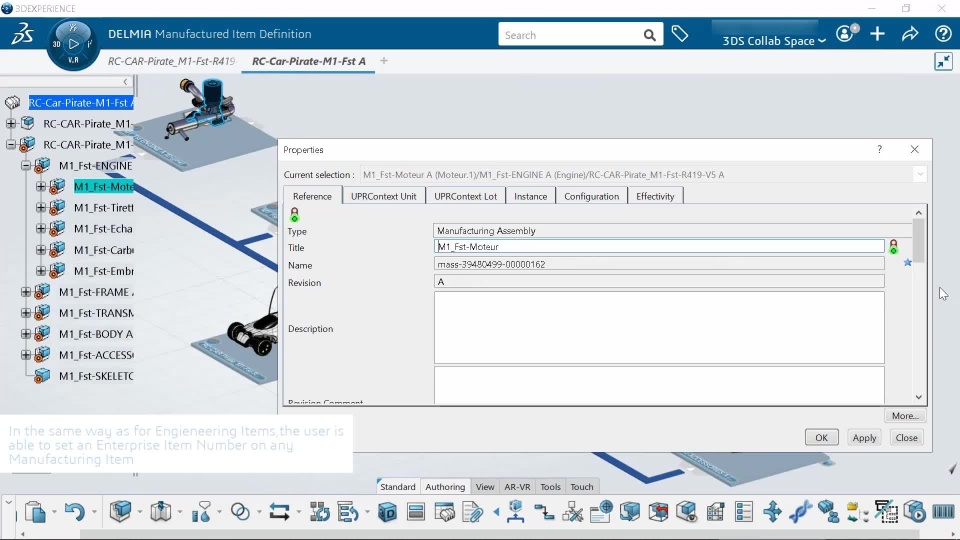Click the barcode icon in bottom toolbar
The image size is (960, 540).
[x=943, y=511]
